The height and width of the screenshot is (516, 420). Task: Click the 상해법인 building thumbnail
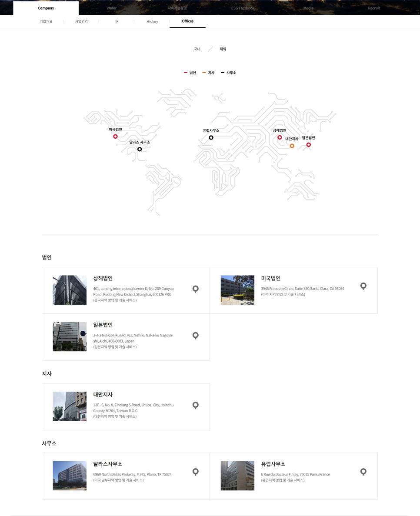point(70,290)
